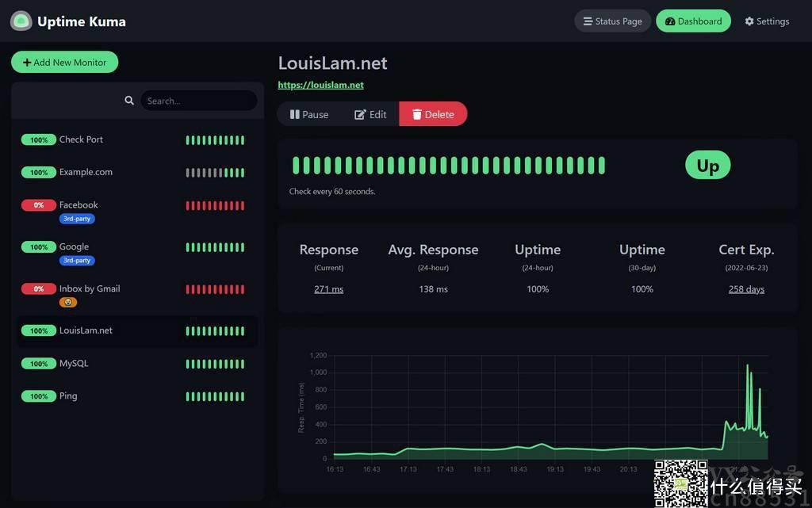812x508 pixels.
Task: Click inside the Search input field
Action: pyautogui.click(x=198, y=100)
